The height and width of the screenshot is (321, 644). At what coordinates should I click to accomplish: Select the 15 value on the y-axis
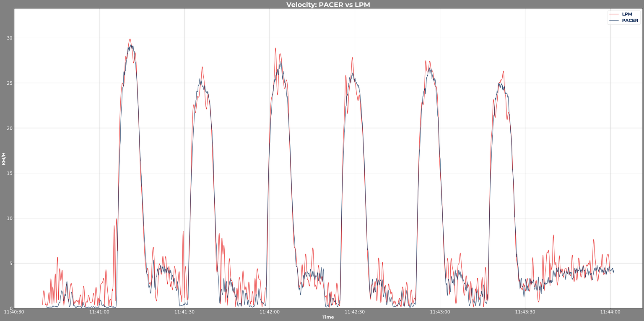pyautogui.click(x=9, y=173)
